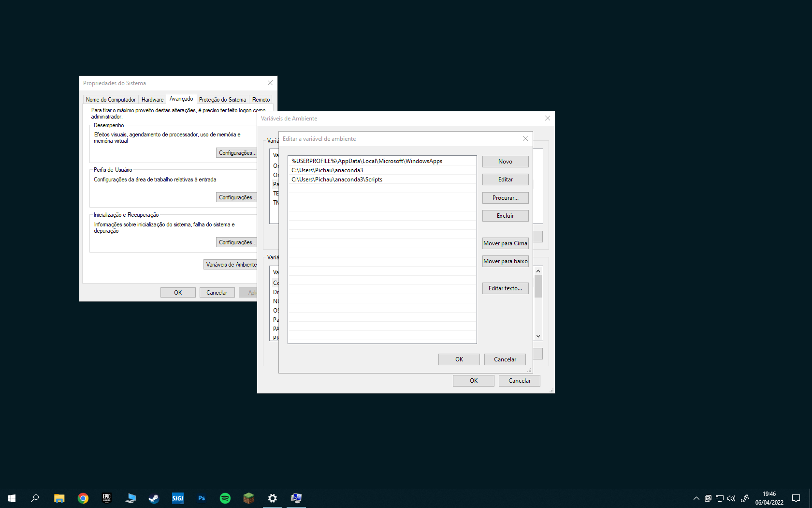Viewport: 812px width, 508px height.
Task: Open the notification center icon
Action: point(796,498)
